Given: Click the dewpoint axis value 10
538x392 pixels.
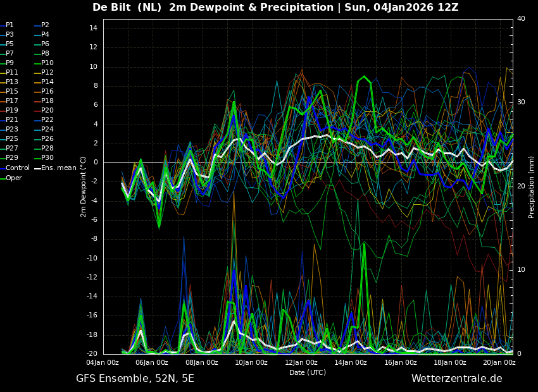Looking at the screenshot, I should pos(94,67).
